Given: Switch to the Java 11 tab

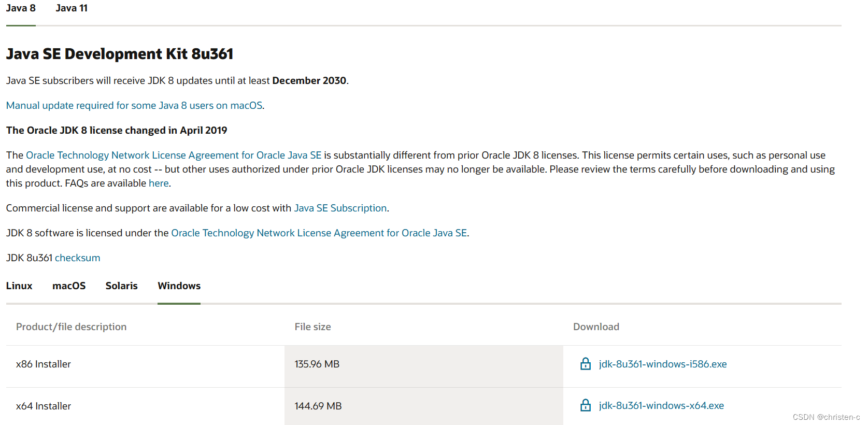Looking at the screenshot, I should [72, 8].
